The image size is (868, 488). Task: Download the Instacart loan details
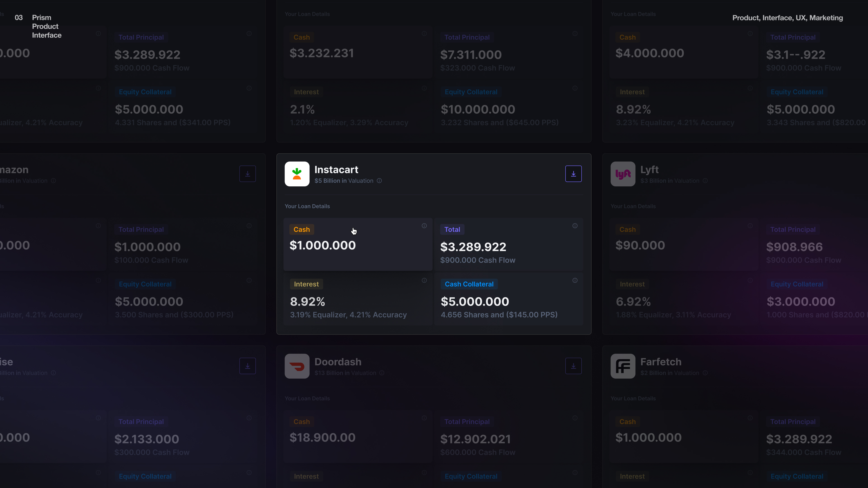[573, 174]
